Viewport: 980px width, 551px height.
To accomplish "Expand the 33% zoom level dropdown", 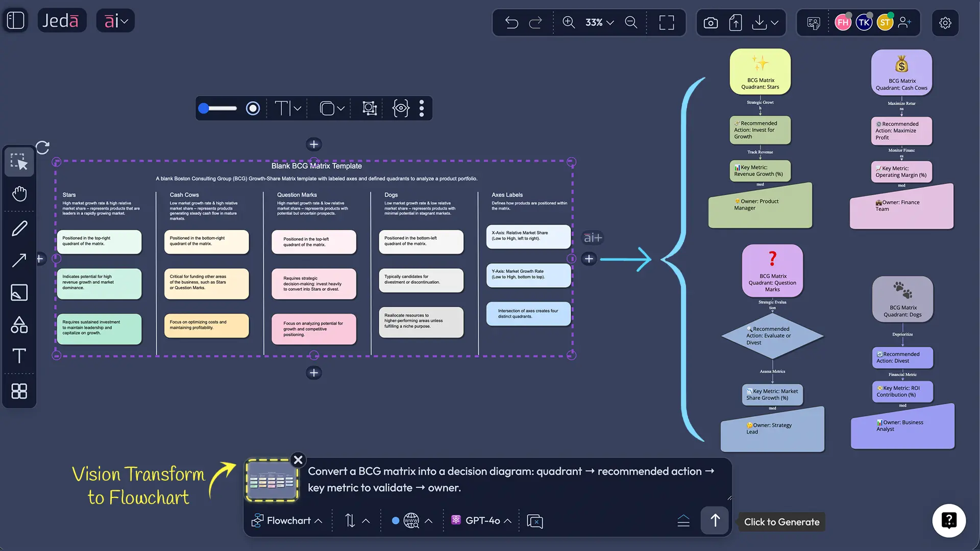I will 600,22.
